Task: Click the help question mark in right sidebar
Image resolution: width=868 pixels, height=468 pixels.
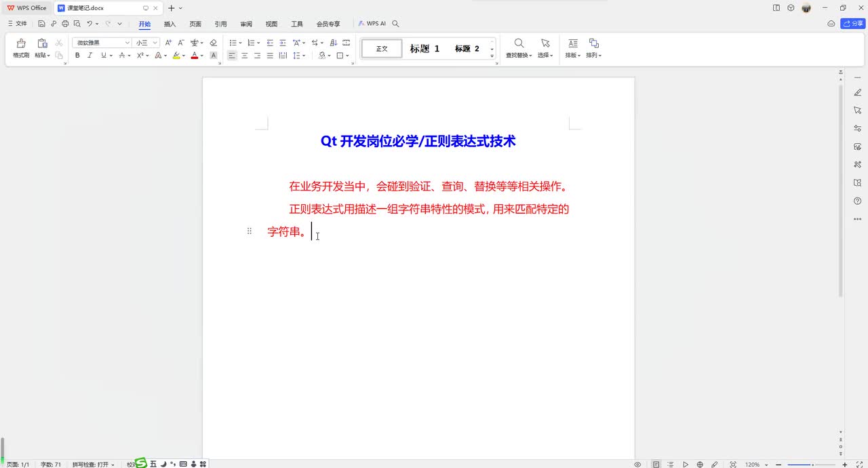Action: click(x=857, y=201)
